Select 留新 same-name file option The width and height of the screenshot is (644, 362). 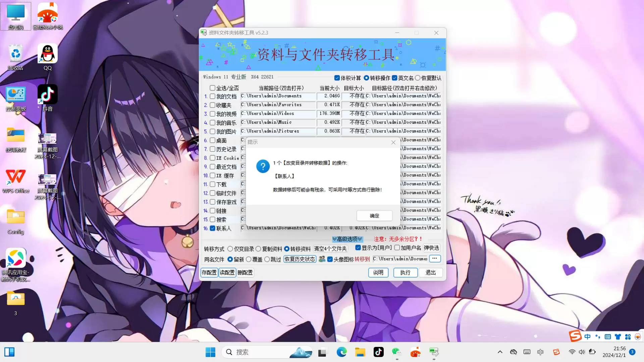pos(230,259)
